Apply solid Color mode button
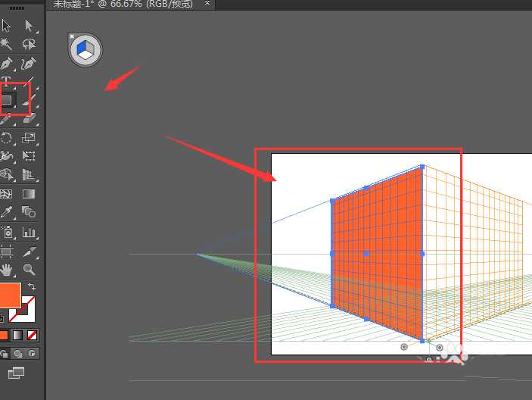Image resolution: width=532 pixels, height=400 pixels. (x=3, y=335)
